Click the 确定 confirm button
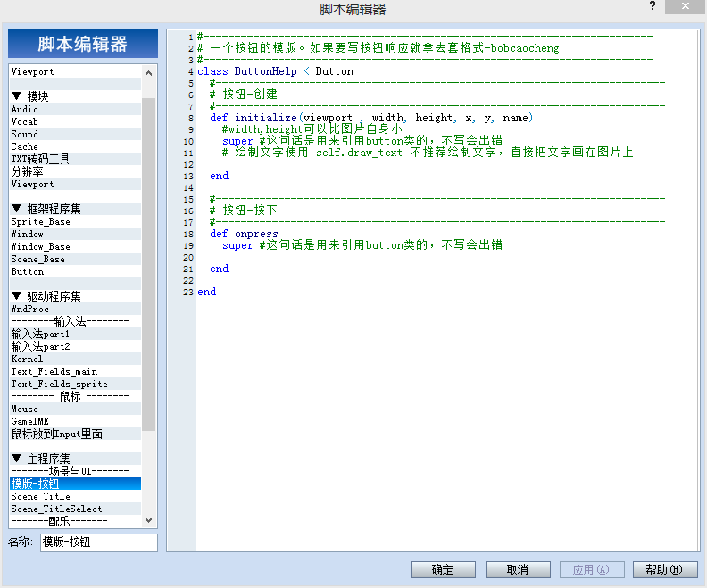This screenshot has width=707, height=588. pos(443,569)
